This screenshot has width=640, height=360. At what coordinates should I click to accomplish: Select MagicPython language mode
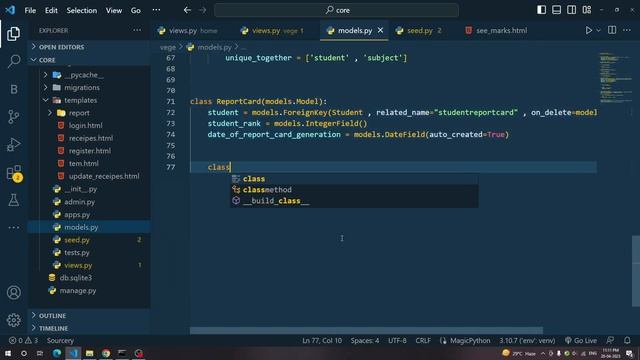click(470, 340)
